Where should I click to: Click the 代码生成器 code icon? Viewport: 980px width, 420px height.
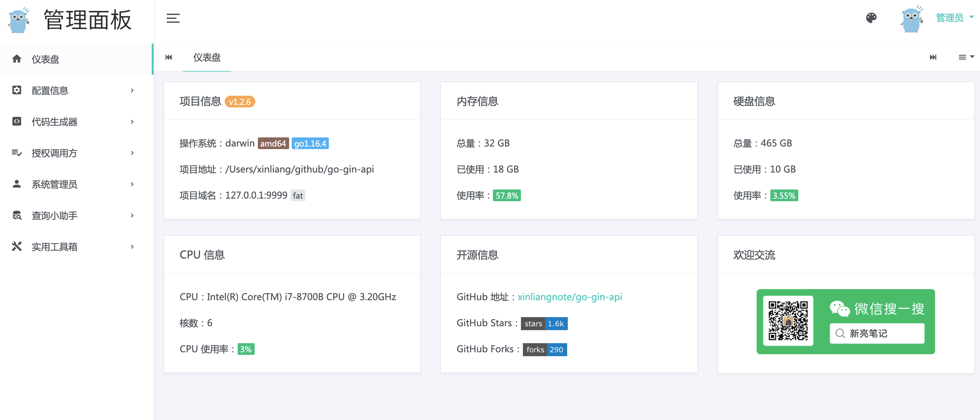pos(17,121)
